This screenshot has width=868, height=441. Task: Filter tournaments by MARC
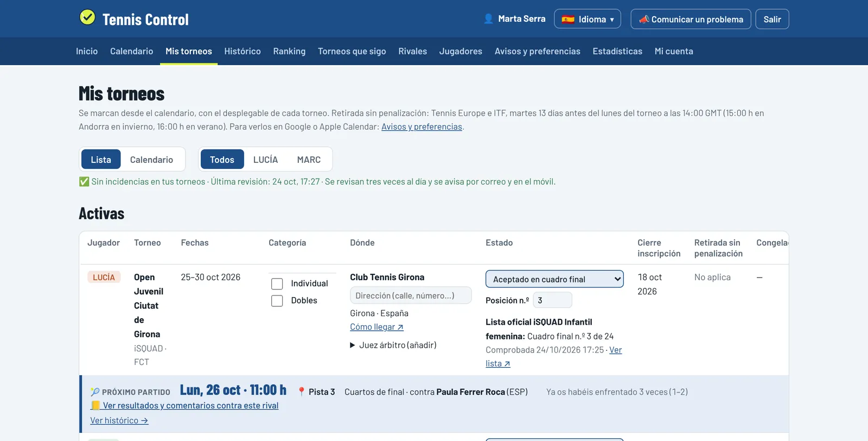point(309,160)
